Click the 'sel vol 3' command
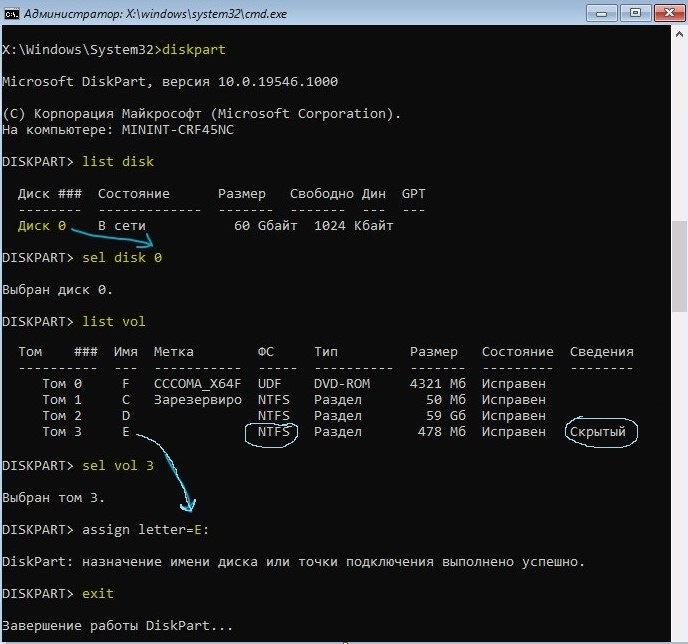688x644 pixels. click(118, 465)
